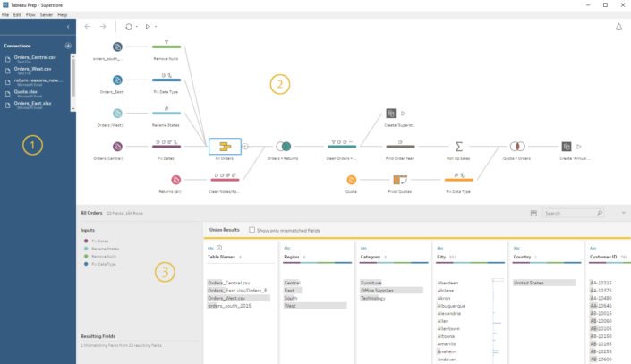The image size is (631, 364).
Task: Switch to the Union Results tab
Action: tap(225, 230)
